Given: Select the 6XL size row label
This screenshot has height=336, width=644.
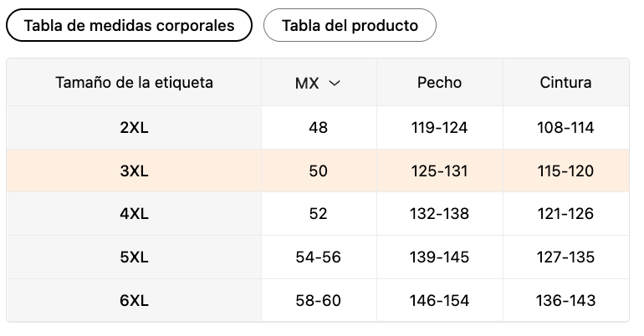Looking at the screenshot, I should coord(134,301).
